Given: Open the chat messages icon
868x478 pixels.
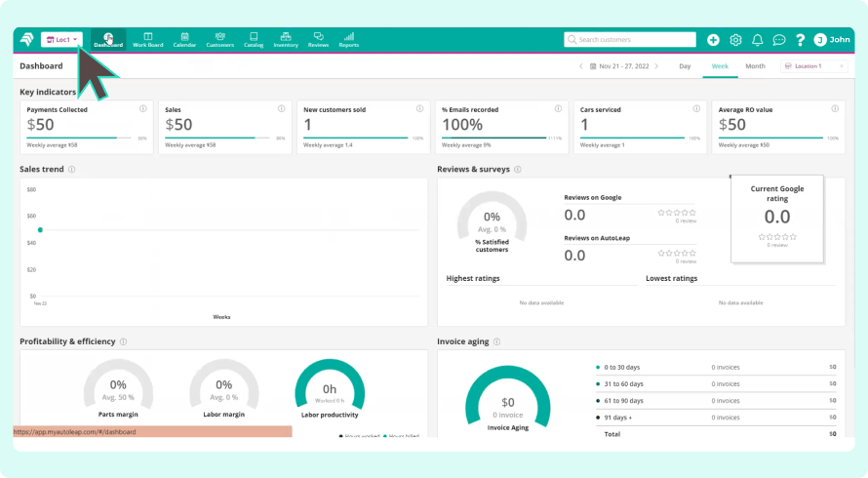Looking at the screenshot, I should 779,40.
